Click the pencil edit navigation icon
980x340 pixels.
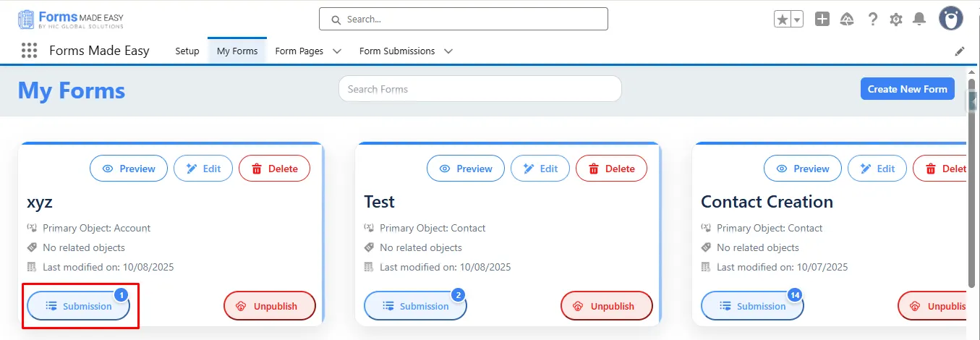pos(960,51)
